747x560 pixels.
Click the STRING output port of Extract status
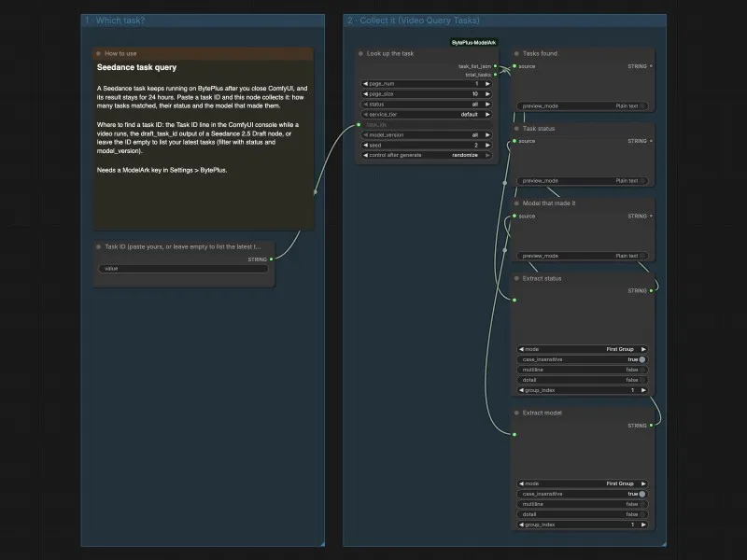click(651, 291)
